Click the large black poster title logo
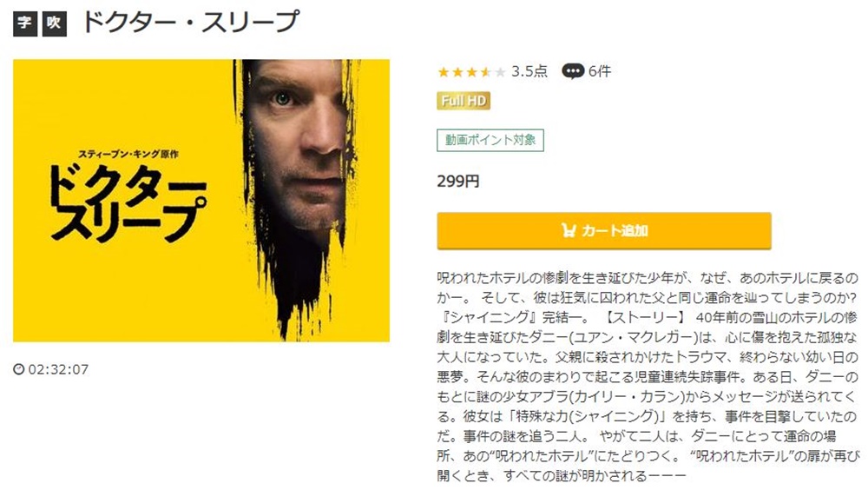 click(128, 203)
